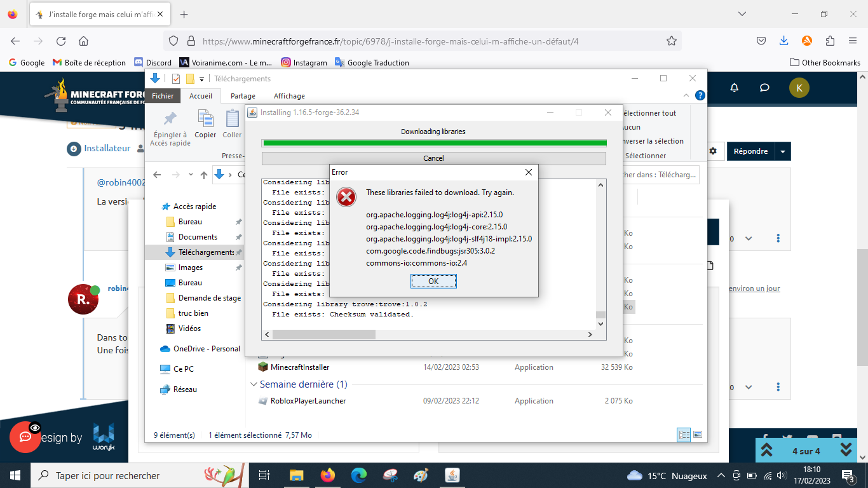Open File Explorer help icon

[x=700, y=96]
